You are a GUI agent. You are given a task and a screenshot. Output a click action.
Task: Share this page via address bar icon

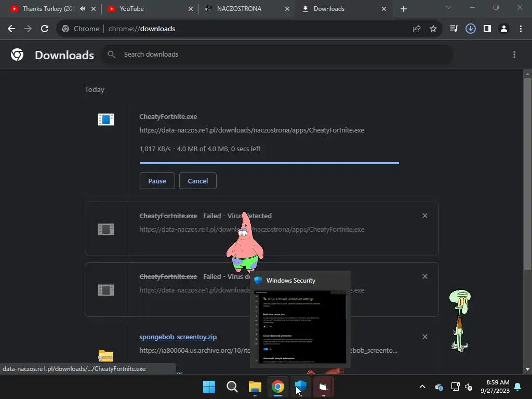click(x=417, y=29)
